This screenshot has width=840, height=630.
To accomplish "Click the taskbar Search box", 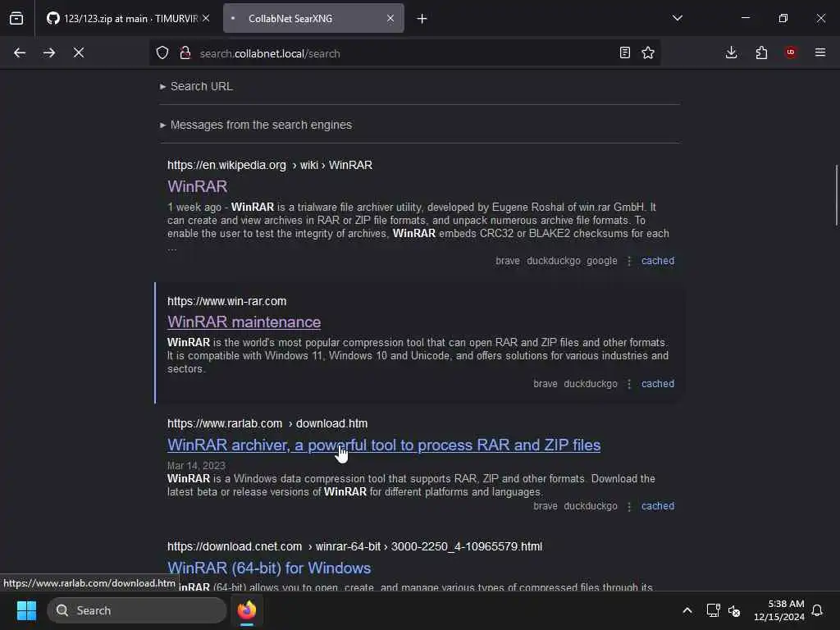I will pos(137,610).
